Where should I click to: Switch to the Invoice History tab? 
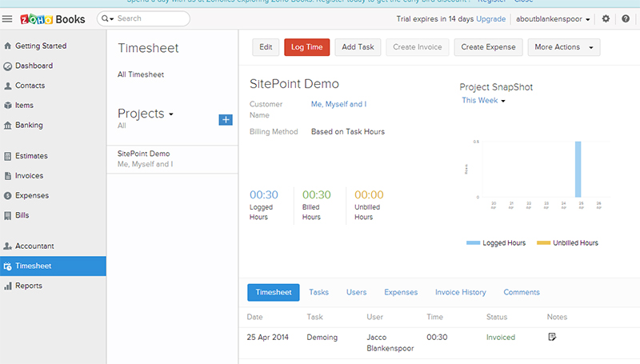point(460,292)
